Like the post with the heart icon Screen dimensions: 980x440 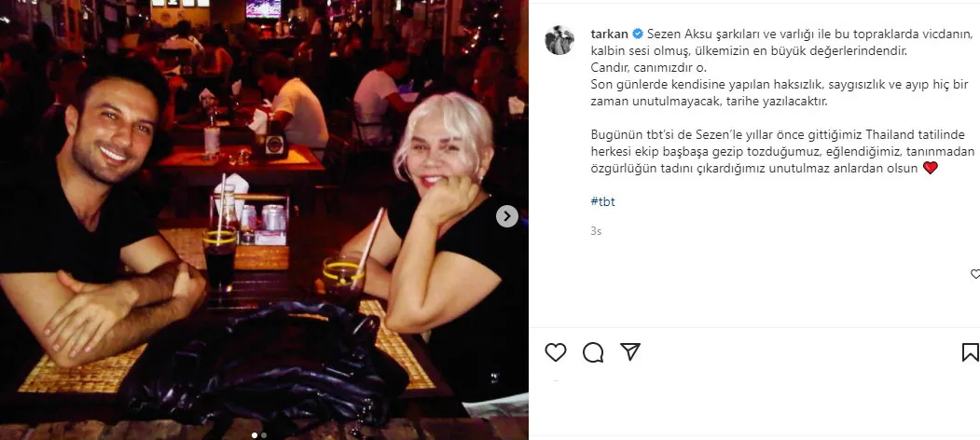point(555,352)
